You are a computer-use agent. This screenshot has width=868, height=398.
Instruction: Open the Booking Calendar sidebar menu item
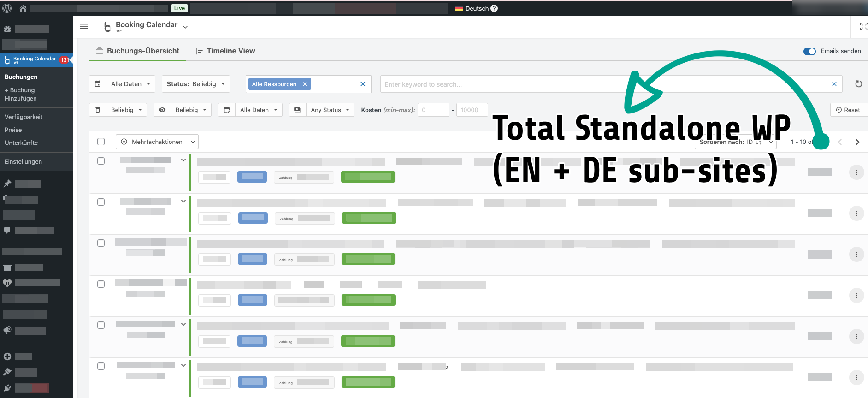point(36,59)
